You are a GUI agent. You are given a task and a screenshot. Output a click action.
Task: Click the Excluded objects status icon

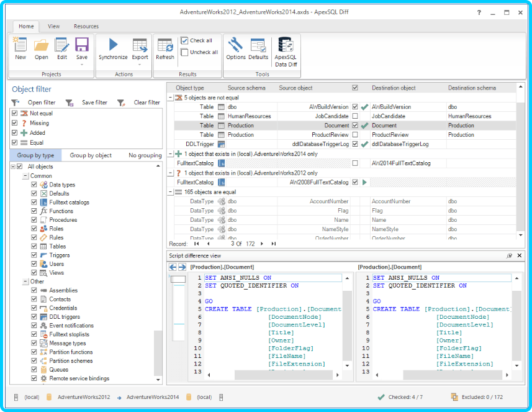(454, 396)
